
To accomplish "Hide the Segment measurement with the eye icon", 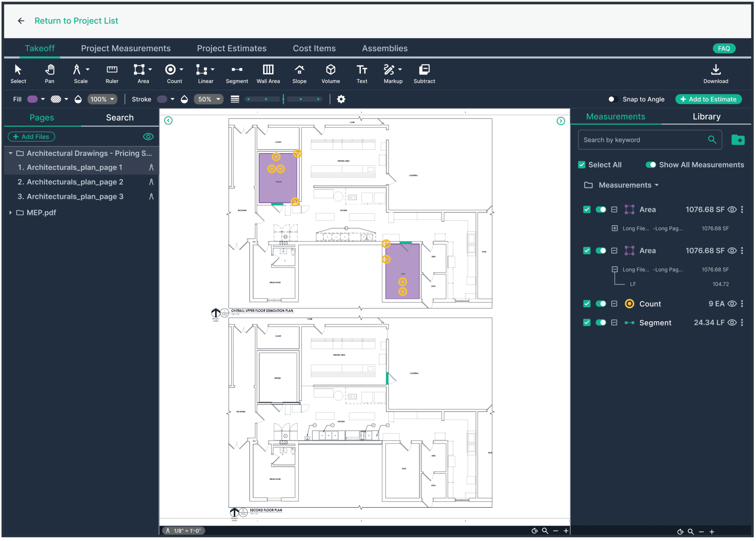I will click(732, 322).
